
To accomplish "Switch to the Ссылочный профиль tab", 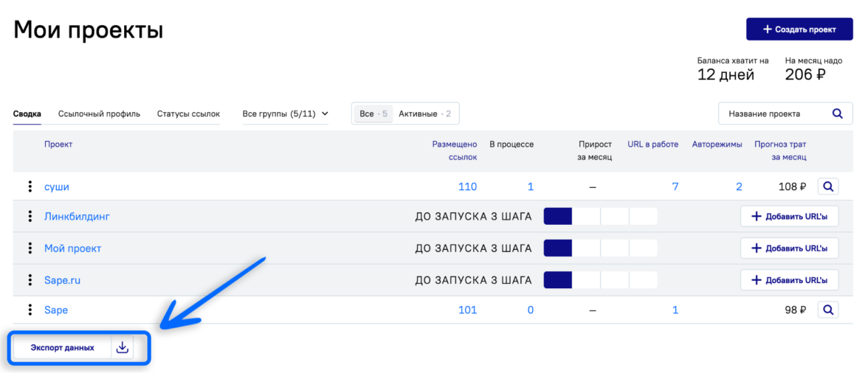I will point(99,114).
